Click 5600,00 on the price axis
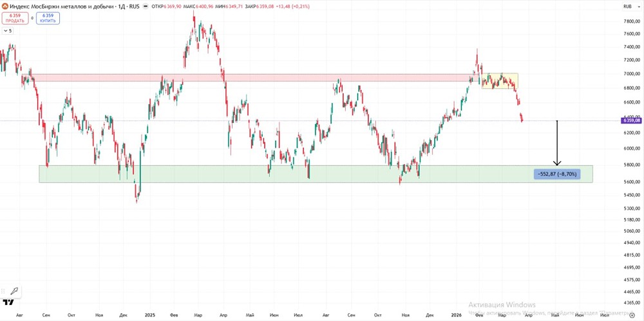644x321 pixels. [632, 182]
